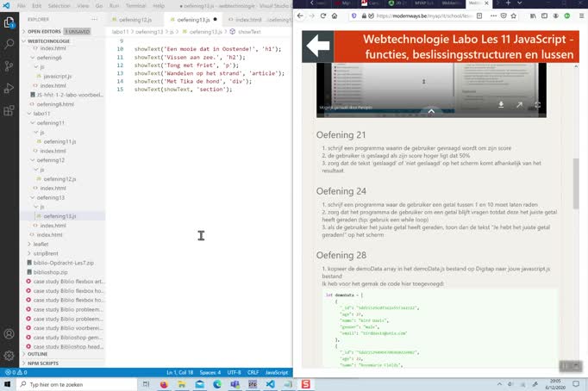588x391 pixels.
Task: Reload the Firefox page
Action: click(323, 16)
